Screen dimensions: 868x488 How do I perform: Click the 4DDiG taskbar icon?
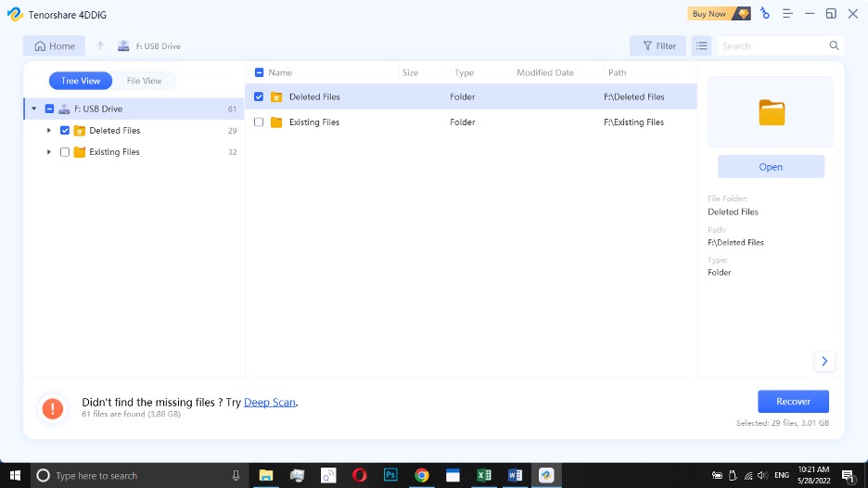[x=546, y=475]
